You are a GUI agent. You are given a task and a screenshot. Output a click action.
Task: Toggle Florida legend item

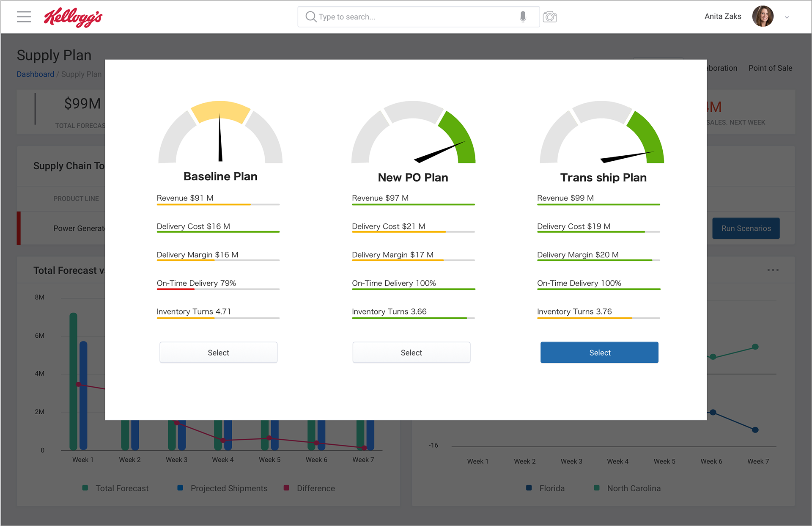pos(546,488)
